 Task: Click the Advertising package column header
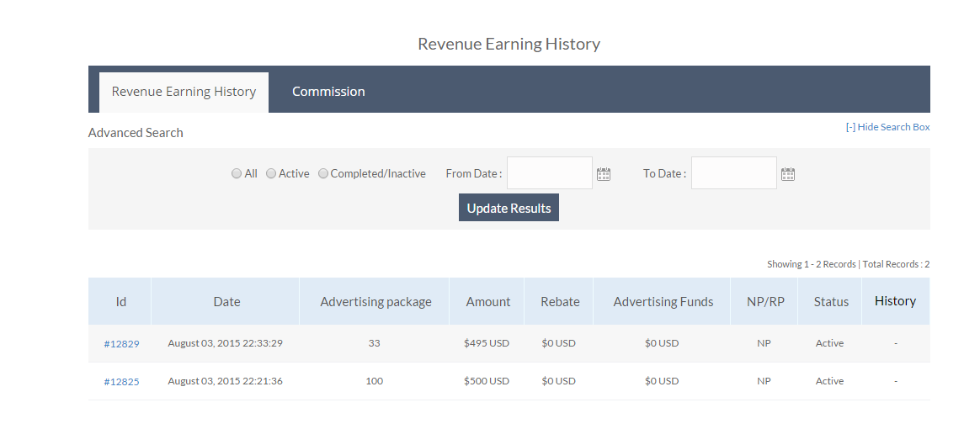[375, 302]
